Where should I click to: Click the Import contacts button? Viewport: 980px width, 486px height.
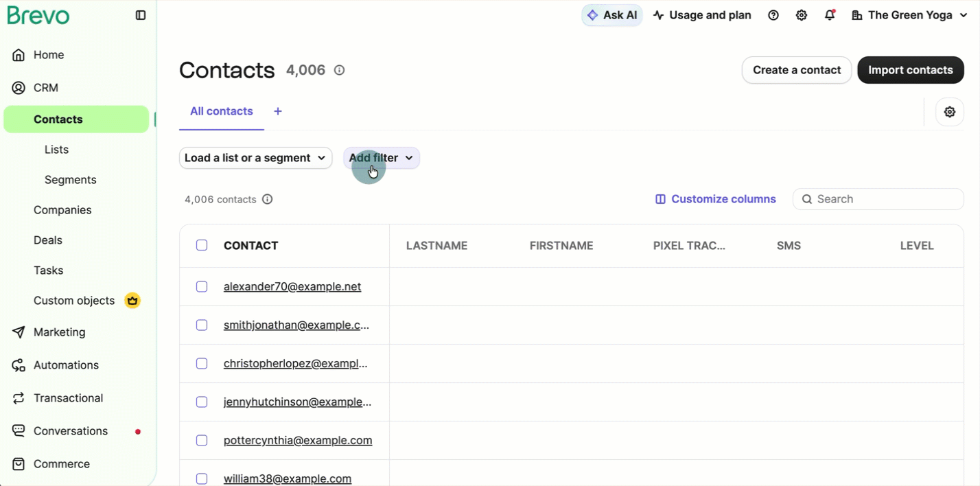coord(911,70)
